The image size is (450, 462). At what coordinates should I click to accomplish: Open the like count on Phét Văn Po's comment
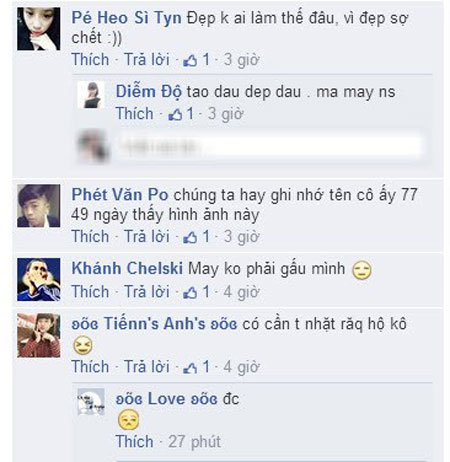click(x=197, y=237)
